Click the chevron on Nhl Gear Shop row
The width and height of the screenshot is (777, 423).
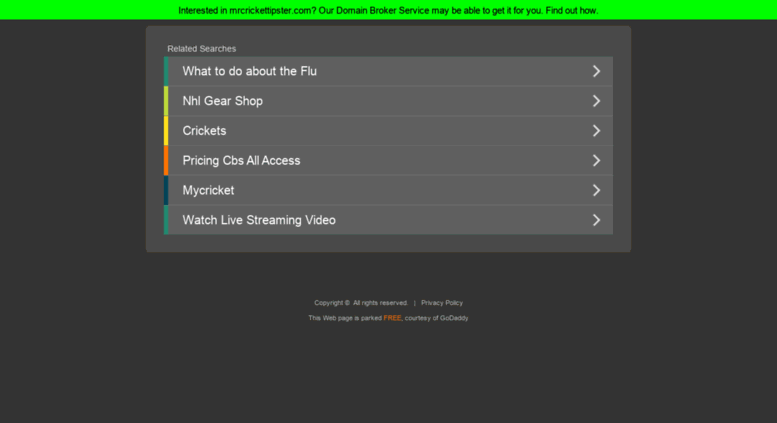[597, 101]
